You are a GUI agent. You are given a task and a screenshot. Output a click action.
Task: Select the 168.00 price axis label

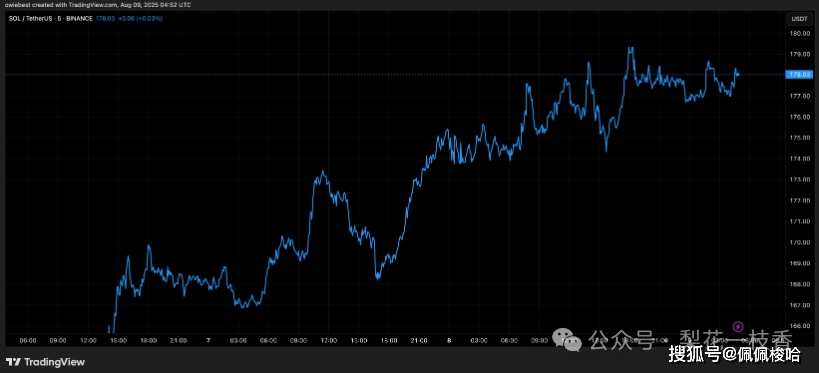pyautogui.click(x=800, y=284)
